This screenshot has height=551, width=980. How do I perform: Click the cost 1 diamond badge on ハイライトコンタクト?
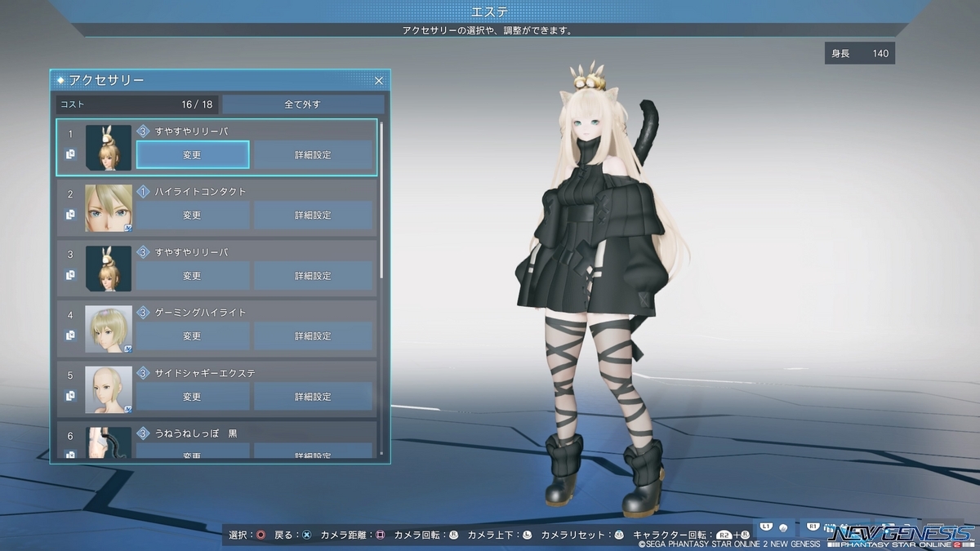pyautogui.click(x=143, y=191)
